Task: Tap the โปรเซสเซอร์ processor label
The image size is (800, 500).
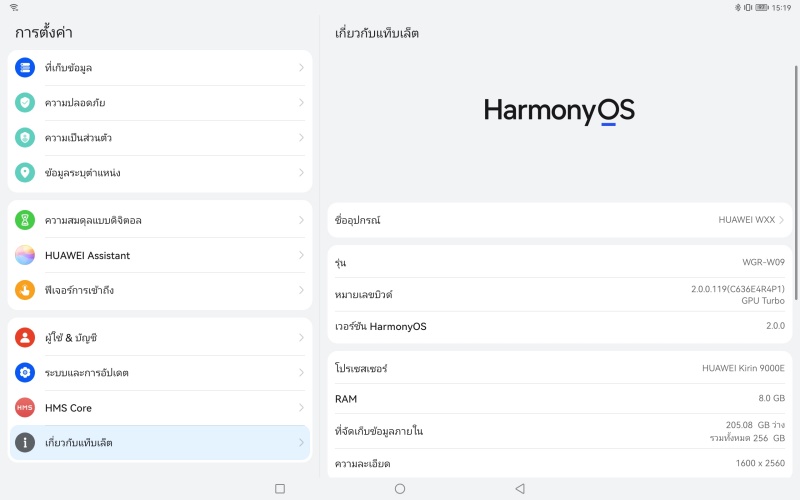Action: click(x=361, y=368)
